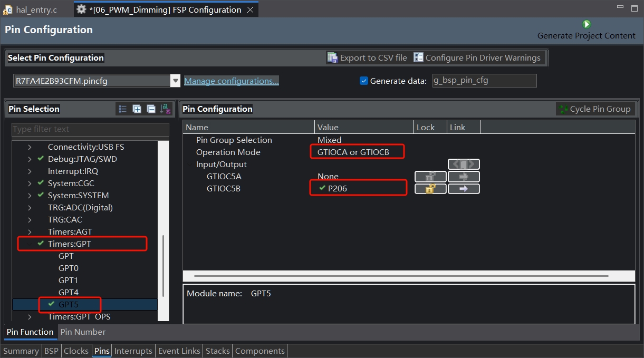
Task: Collapse all Pin Selection tree items
Action: [x=151, y=109]
